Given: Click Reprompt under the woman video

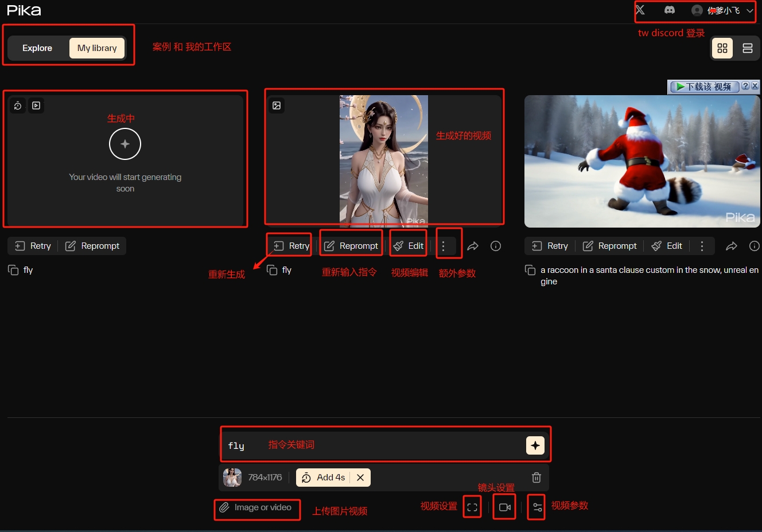Looking at the screenshot, I should (351, 246).
